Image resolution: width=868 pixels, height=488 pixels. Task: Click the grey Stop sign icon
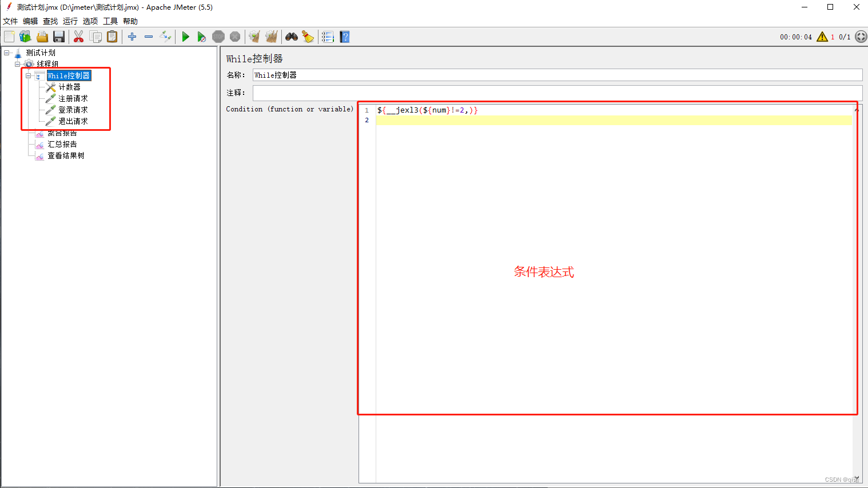click(218, 37)
